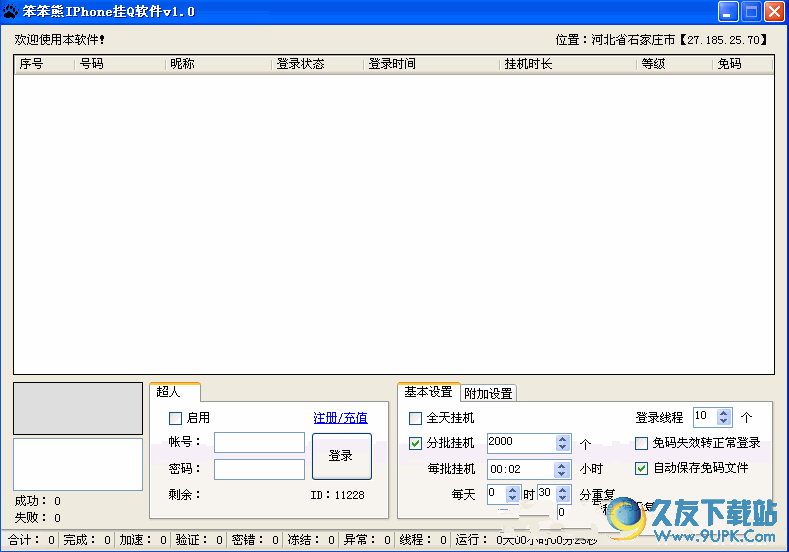Disable 自动保存免码文件 checkbox
This screenshot has width=789, height=552.
641,468
